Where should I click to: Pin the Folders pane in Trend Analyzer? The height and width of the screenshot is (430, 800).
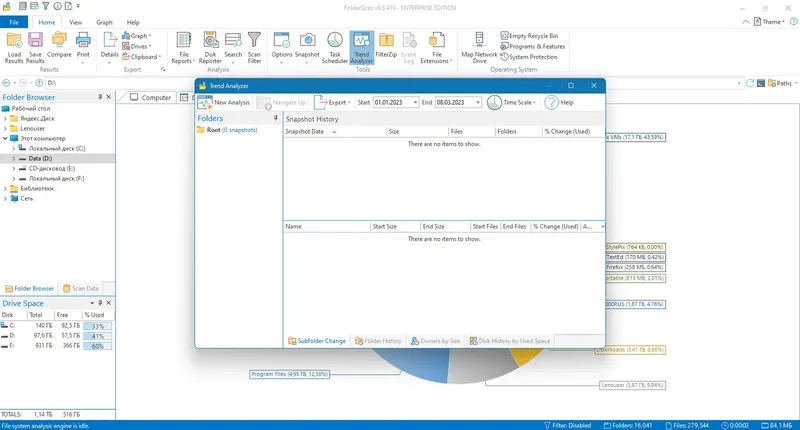tap(276, 118)
